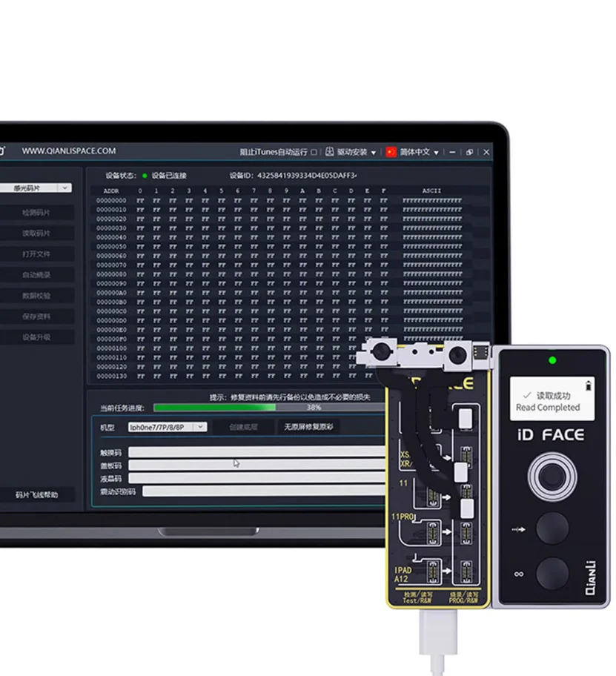Click the 检测码片 button

[x=36, y=213]
